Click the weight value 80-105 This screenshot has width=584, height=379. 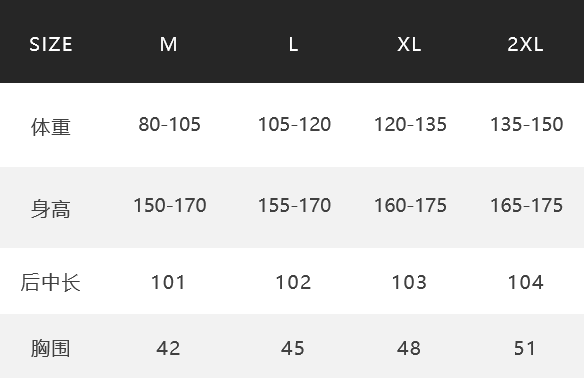[x=169, y=124]
